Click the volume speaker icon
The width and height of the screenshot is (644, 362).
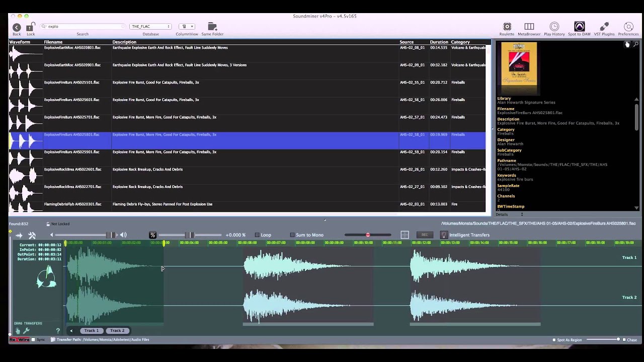(123, 235)
